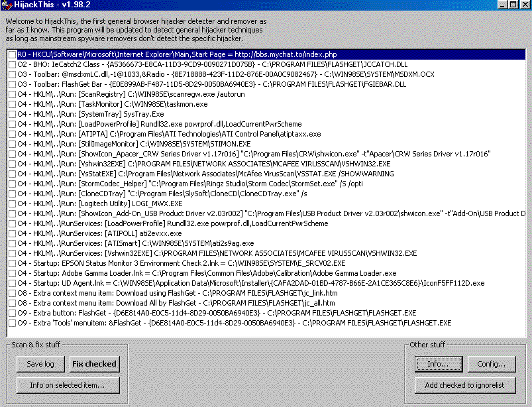Check the O4 Run LoadPowerProfile checkbox
The image size is (532, 407).
click(x=12, y=124)
